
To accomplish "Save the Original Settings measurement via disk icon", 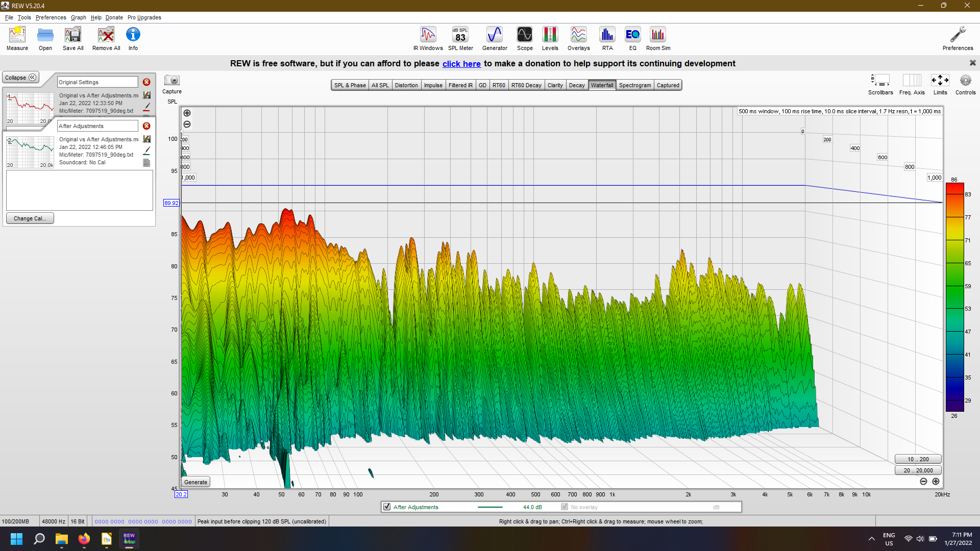I will pyautogui.click(x=147, y=95).
